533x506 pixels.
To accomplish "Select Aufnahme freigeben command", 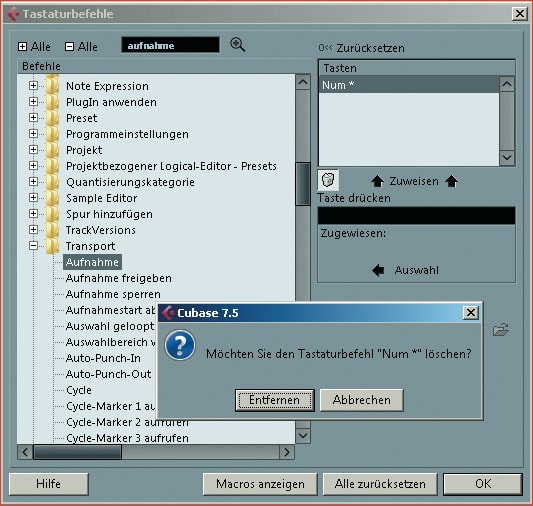I will pyautogui.click(x=119, y=278).
